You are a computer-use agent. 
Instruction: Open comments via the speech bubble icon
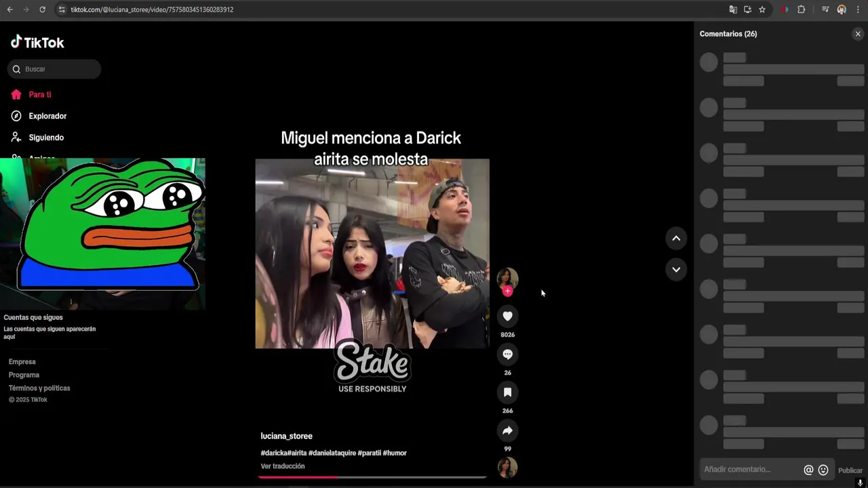click(507, 354)
